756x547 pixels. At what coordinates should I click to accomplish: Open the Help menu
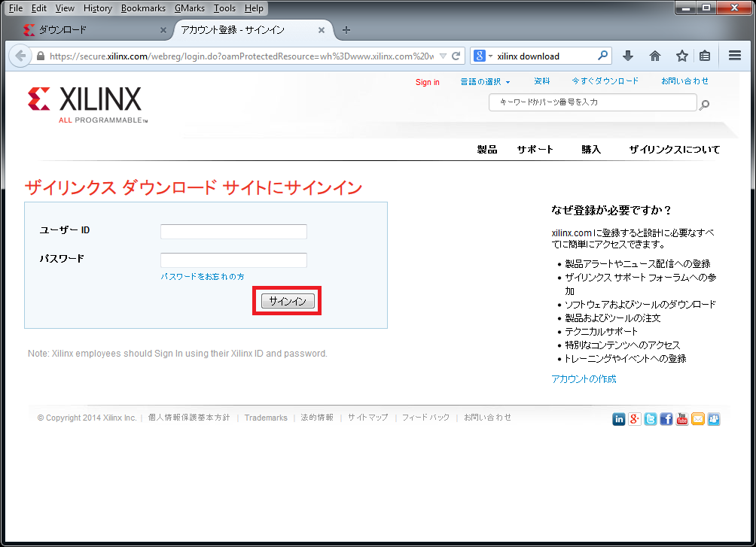coord(254,8)
